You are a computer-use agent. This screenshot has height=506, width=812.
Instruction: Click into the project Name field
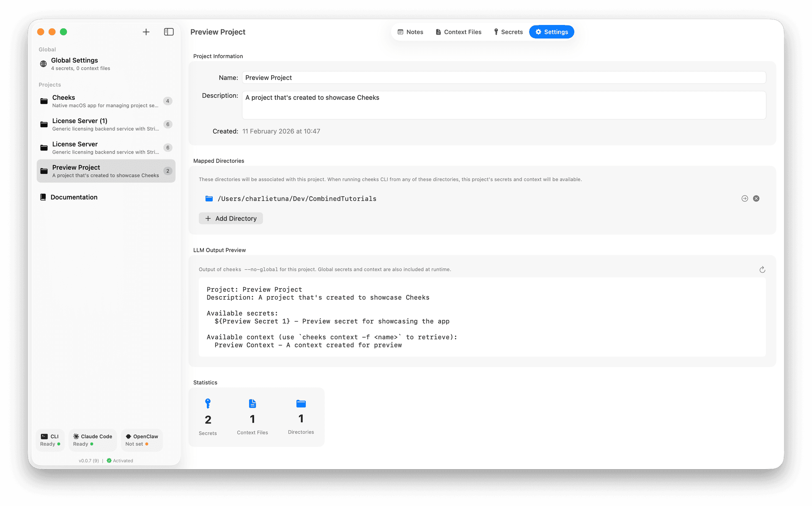point(503,78)
